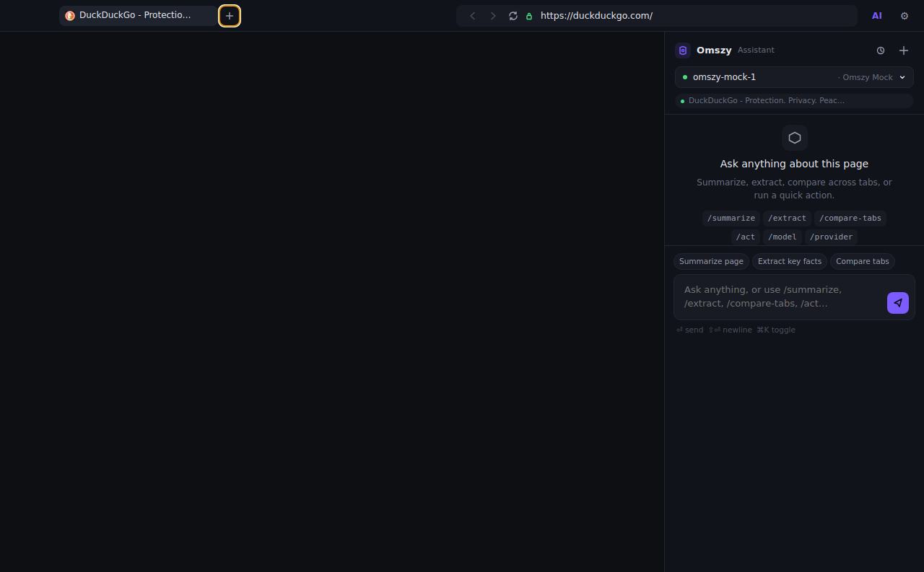Select the /act command chip
The height and width of the screenshot is (572, 924).
click(x=746, y=237)
